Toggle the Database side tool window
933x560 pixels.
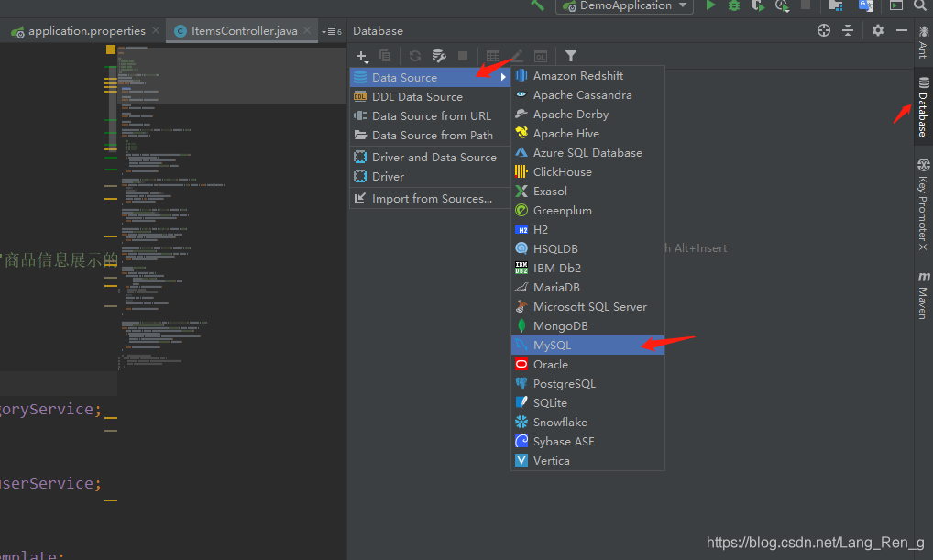[924, 107]
